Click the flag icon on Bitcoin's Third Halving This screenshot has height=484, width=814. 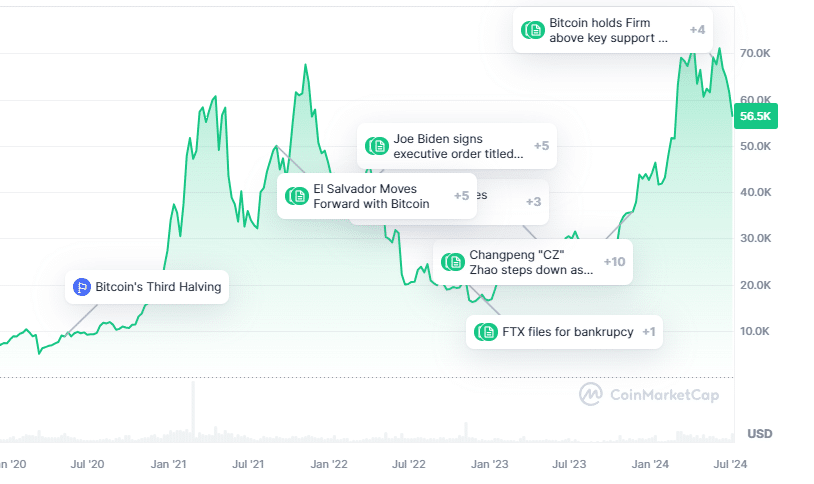(82, 288)
